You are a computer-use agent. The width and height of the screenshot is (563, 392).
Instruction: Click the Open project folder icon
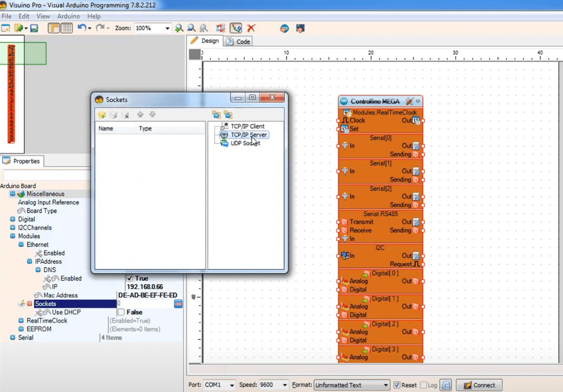(x=19, y=28)
